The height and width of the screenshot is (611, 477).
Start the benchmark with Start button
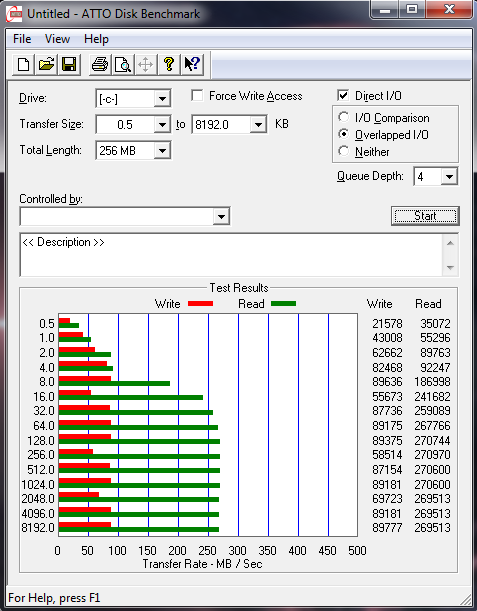425,216
